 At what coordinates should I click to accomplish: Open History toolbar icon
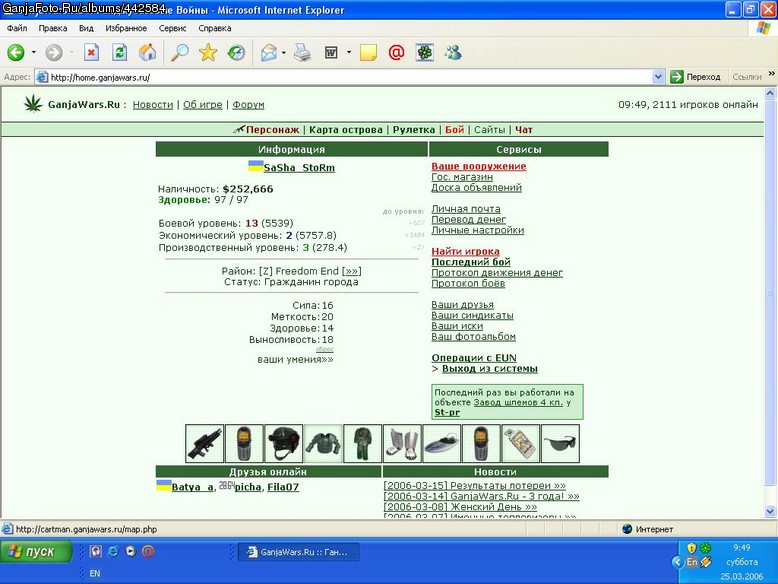pos(236,53)
